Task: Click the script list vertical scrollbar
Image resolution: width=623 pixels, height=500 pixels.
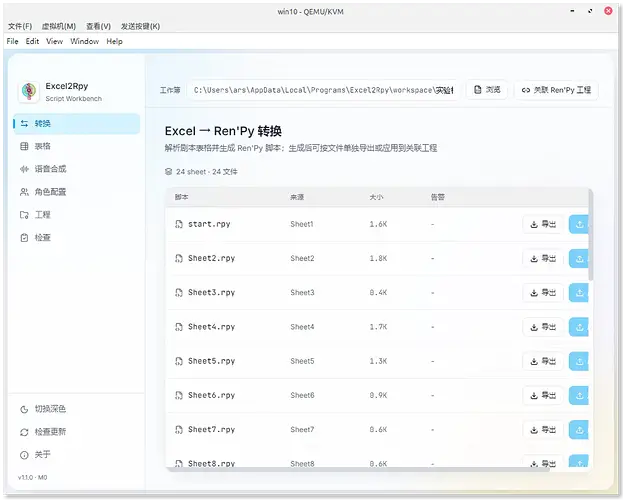Action: tap(591, 236)
